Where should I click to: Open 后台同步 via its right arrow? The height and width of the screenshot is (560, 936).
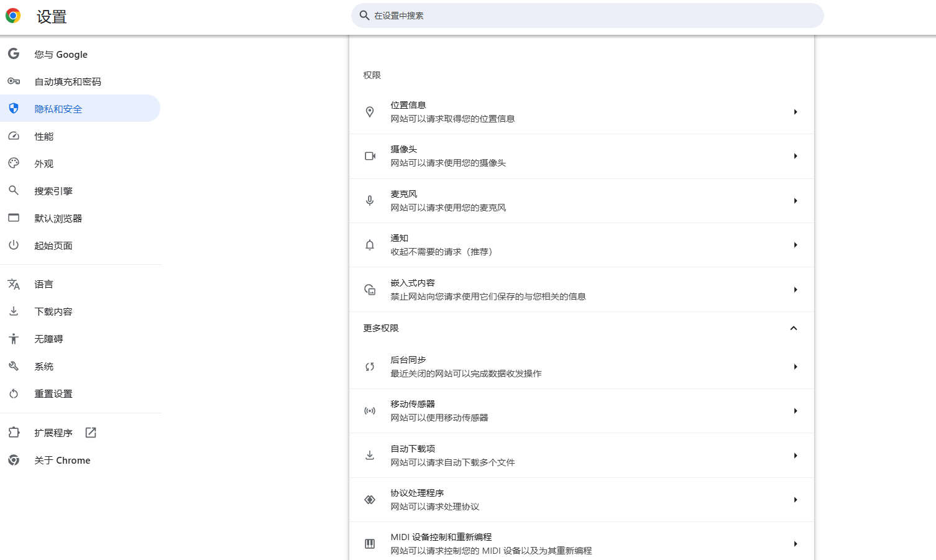pyautogui.click(x=796, y=367)
